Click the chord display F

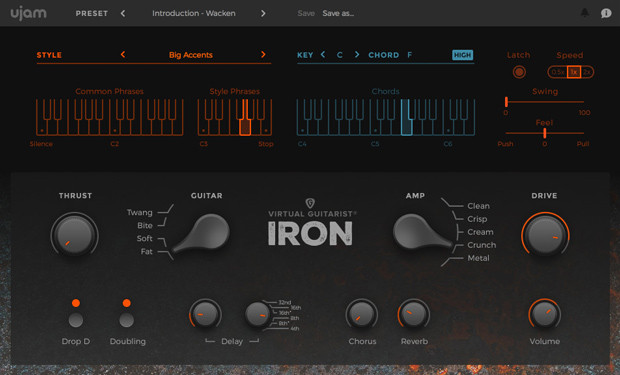[410, 55]
